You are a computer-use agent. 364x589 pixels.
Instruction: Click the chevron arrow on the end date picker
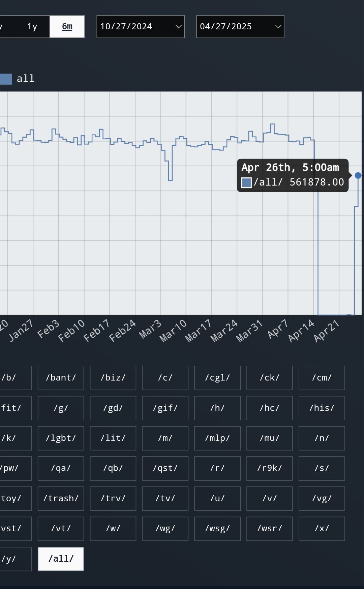[278, 27]
